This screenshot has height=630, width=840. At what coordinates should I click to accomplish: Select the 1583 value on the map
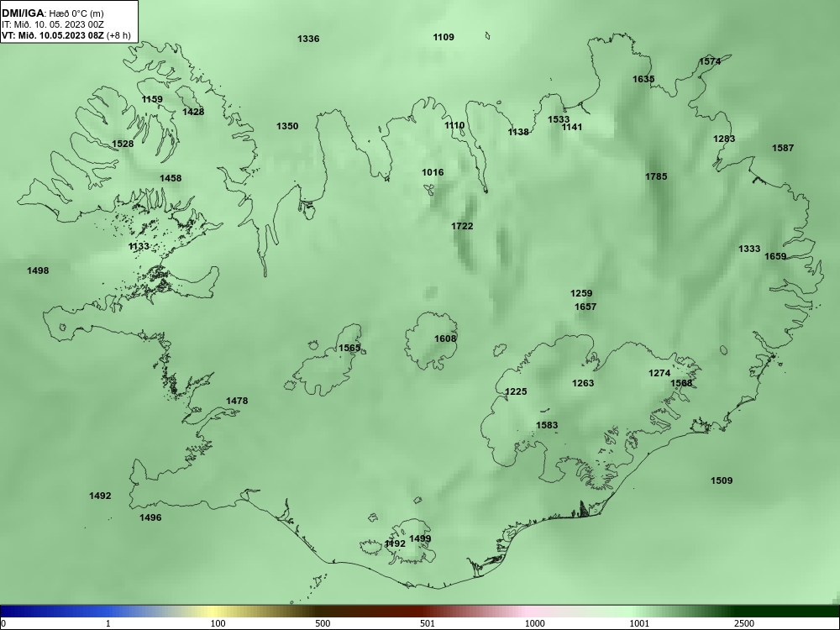point(547,425)
